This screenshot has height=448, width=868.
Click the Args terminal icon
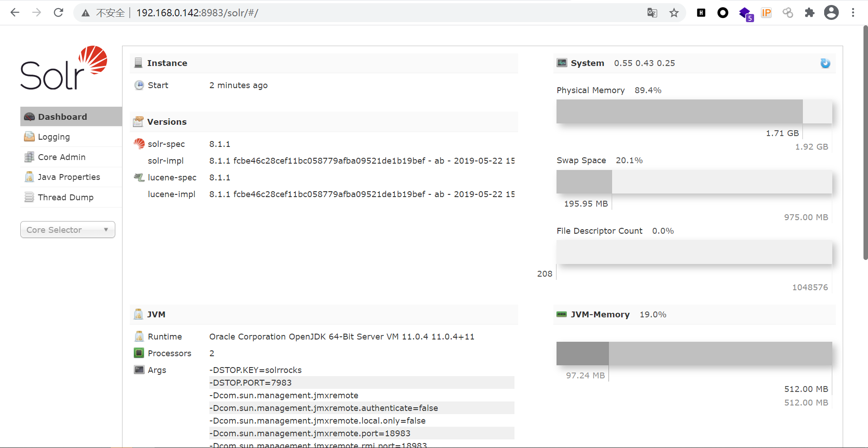pos(139,370)
